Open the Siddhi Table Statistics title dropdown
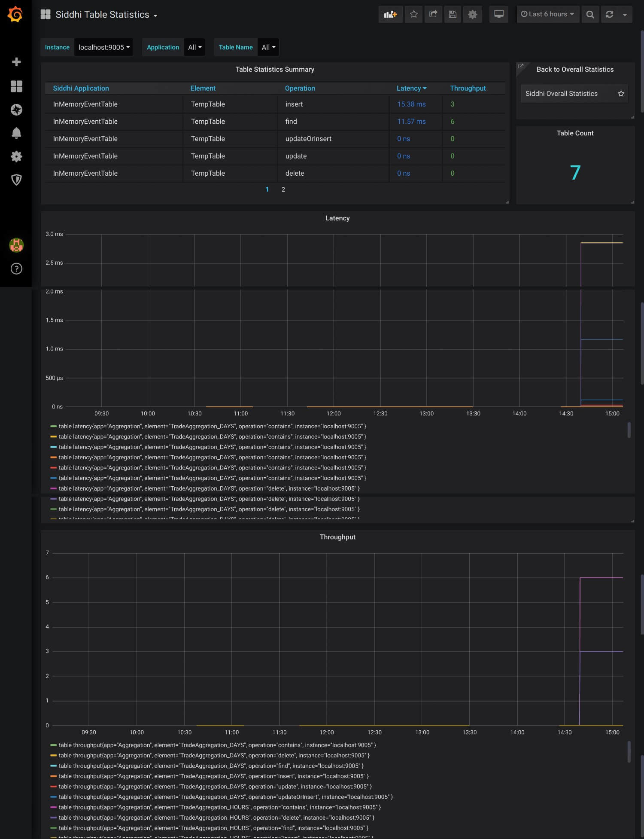Screen dimensions: 644x839 click(106, 15)
